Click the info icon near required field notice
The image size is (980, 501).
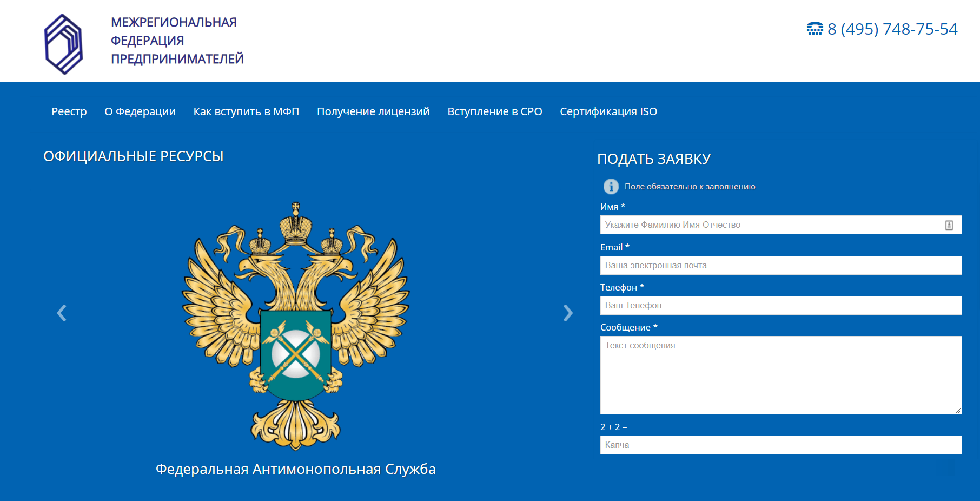point(611,187)
